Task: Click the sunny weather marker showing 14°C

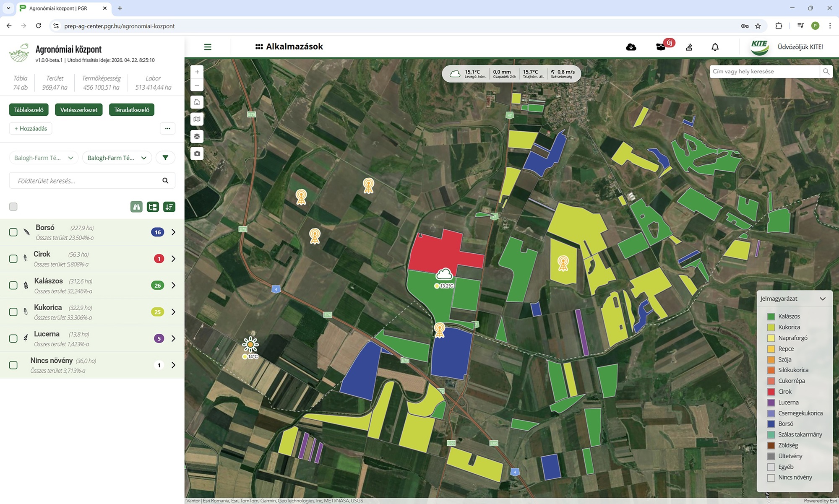Action: (x=250, y=345)
